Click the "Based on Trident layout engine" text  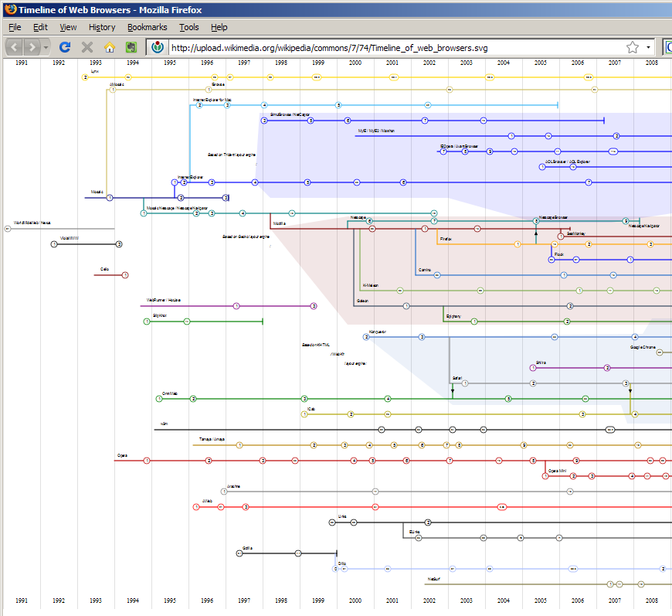232,155
